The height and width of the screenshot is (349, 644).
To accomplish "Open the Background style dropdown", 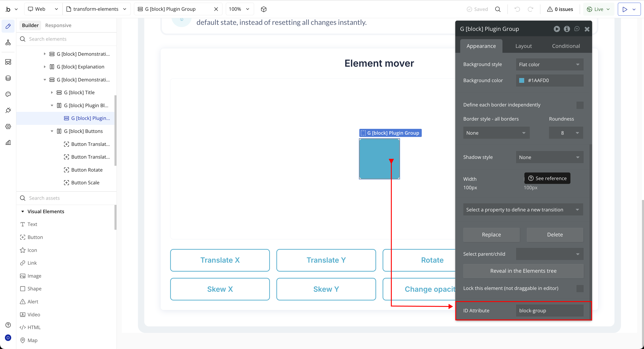I will tap(549, 65).
